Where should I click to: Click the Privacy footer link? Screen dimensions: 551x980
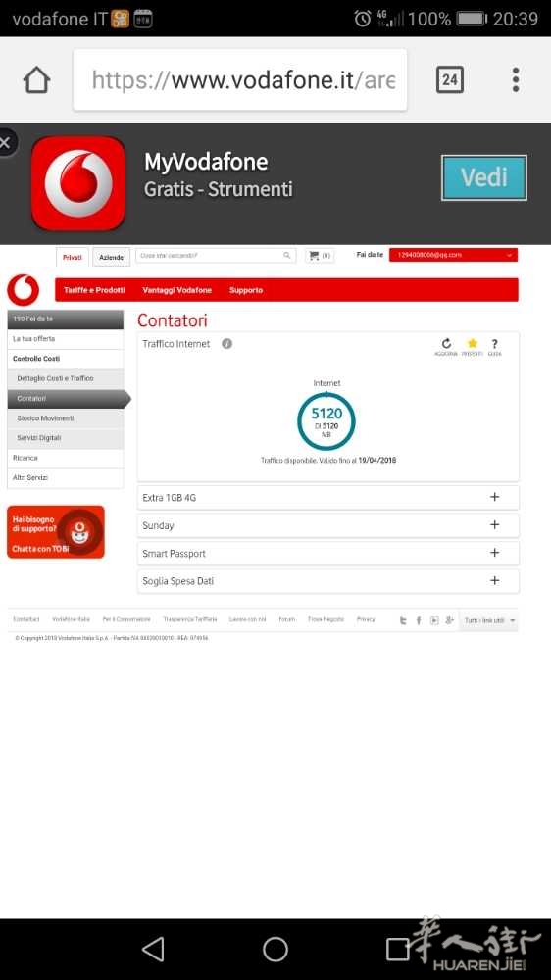[x=366, y=619]
